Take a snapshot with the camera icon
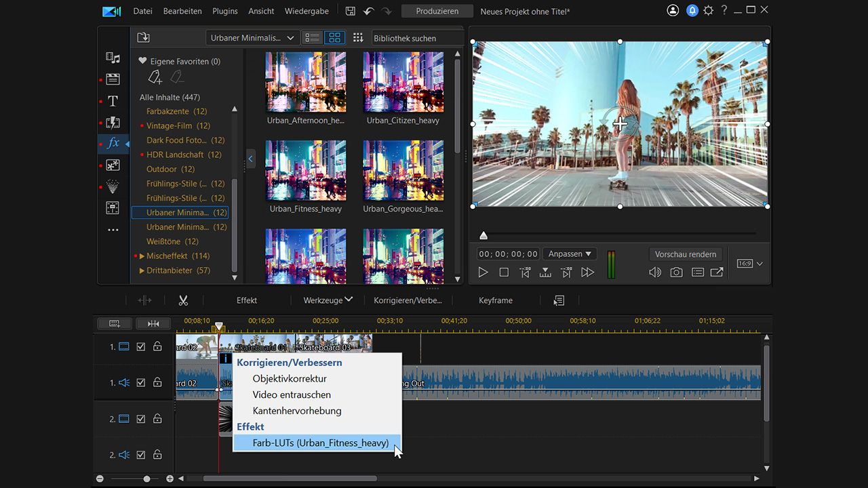The height and width of the screenshot is (488, 868). 676,272
